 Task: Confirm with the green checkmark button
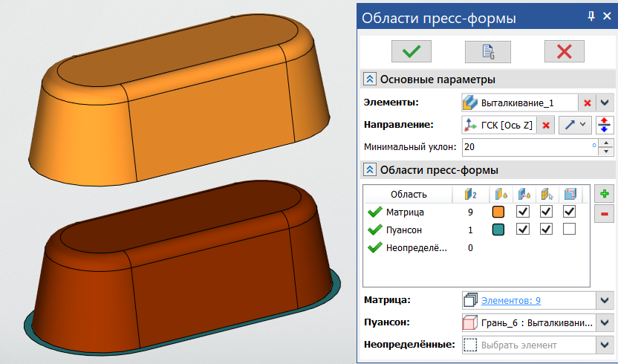pos(411,51)
